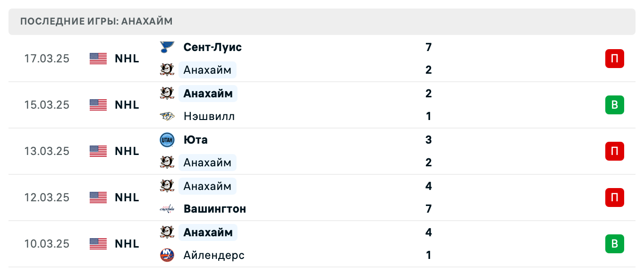Click the header ПОСЛЕДНИЕ ИГРЫ: АНАХАЙМ
644x275 pixels.
[x=96, y=21]
